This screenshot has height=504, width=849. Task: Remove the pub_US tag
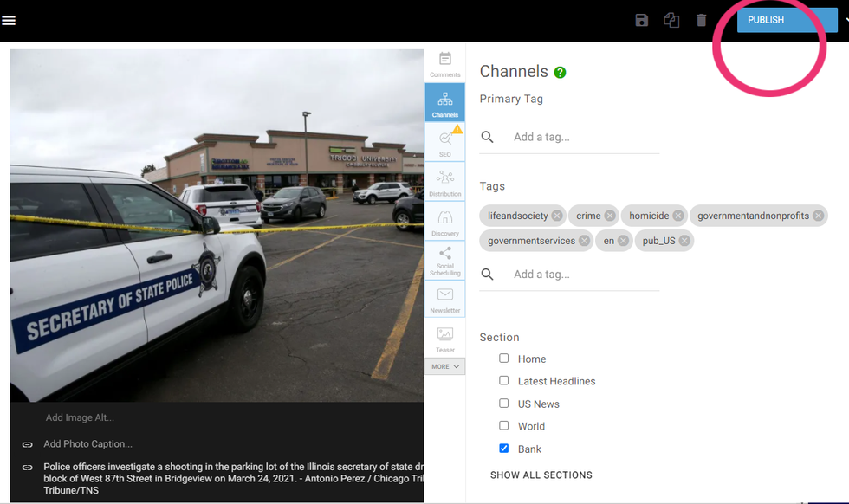point(684,241)
